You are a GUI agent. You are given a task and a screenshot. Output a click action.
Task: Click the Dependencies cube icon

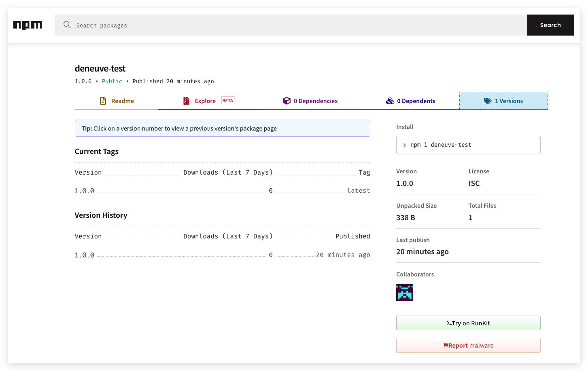(287, 101)
